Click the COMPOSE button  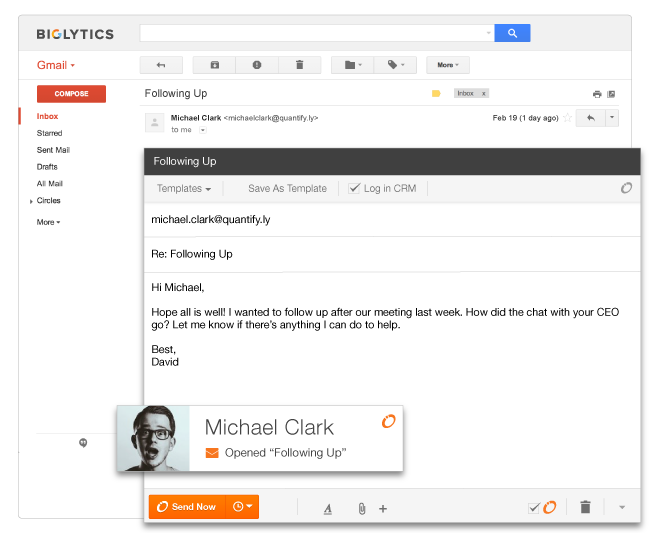tap(71, 94)
